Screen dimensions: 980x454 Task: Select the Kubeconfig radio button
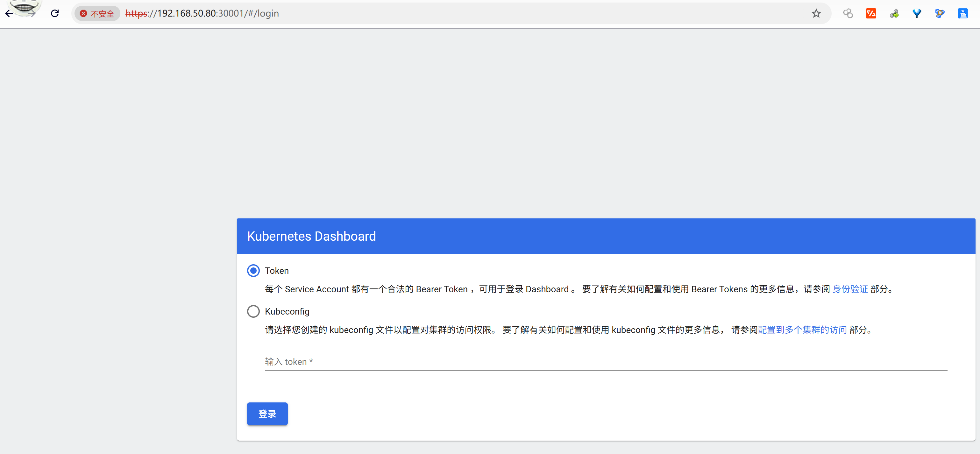point(253,311)
